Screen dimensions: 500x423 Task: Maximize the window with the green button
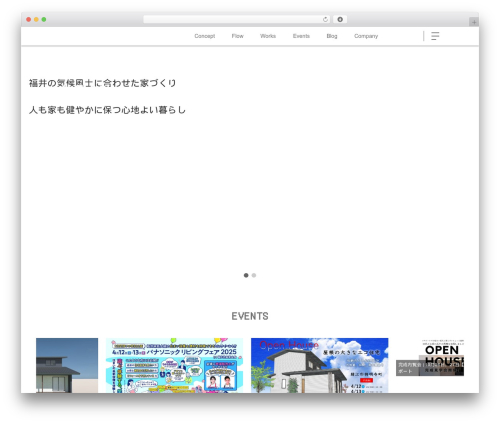[44, 20]
